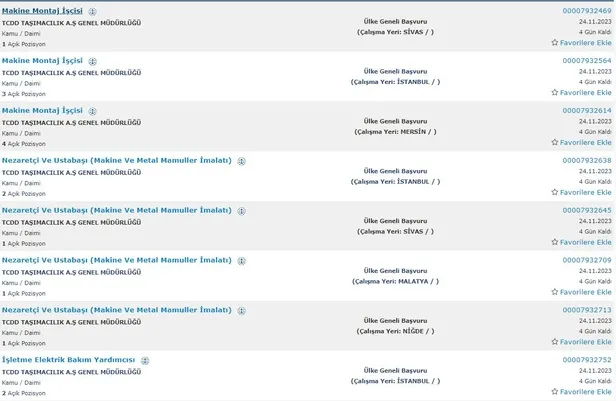The height and width of the screenshot is (401, 616).
Task: Open the Makine Montaj İşçisi job in Sivas
Action: pos(43,10)
